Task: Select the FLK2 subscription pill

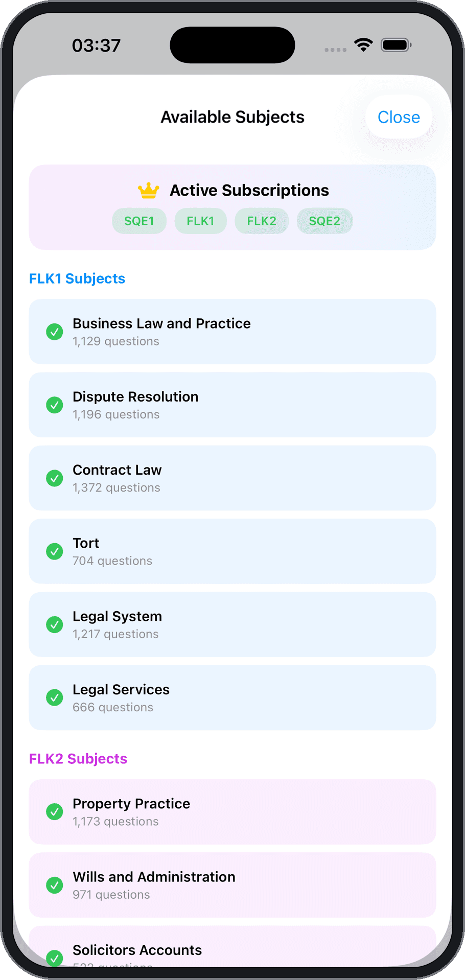Action: (262, 221)
